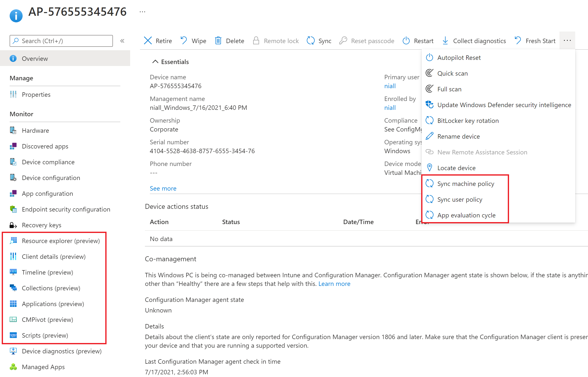Click the Discovered apps sidebar icon
The height and width of the screenshot is (377, 588).
13,146
